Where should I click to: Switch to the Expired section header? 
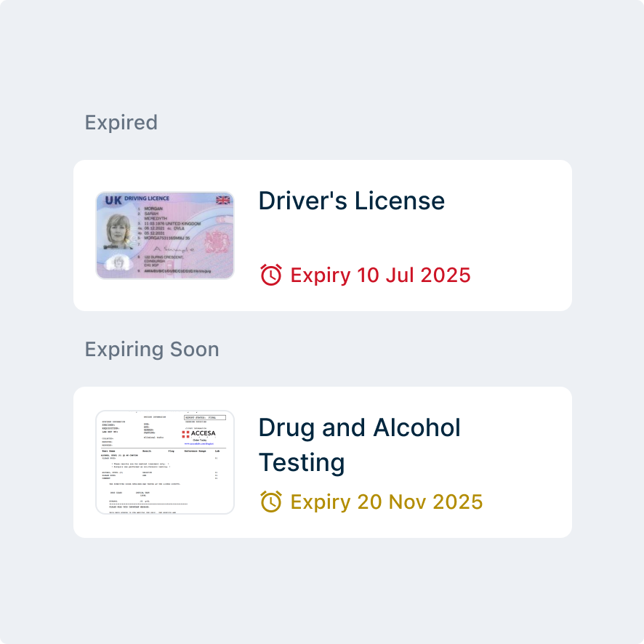tap(121, 122)
